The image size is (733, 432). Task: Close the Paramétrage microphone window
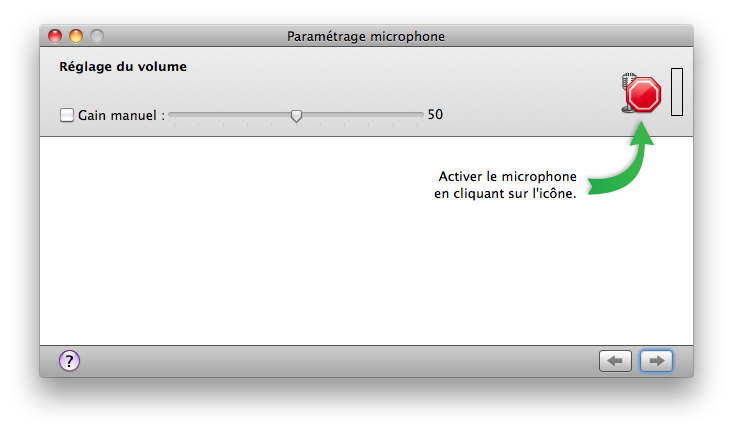[55, 36]
